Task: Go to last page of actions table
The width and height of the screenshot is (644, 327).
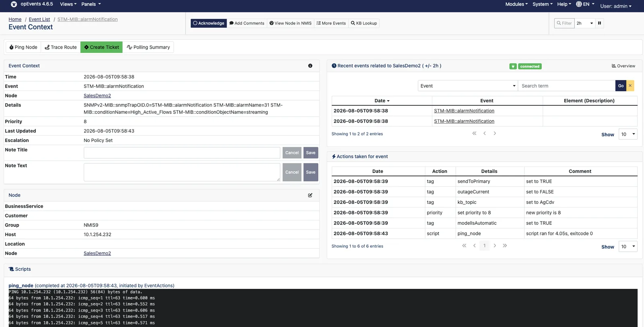Action: (x=505, y=245)
